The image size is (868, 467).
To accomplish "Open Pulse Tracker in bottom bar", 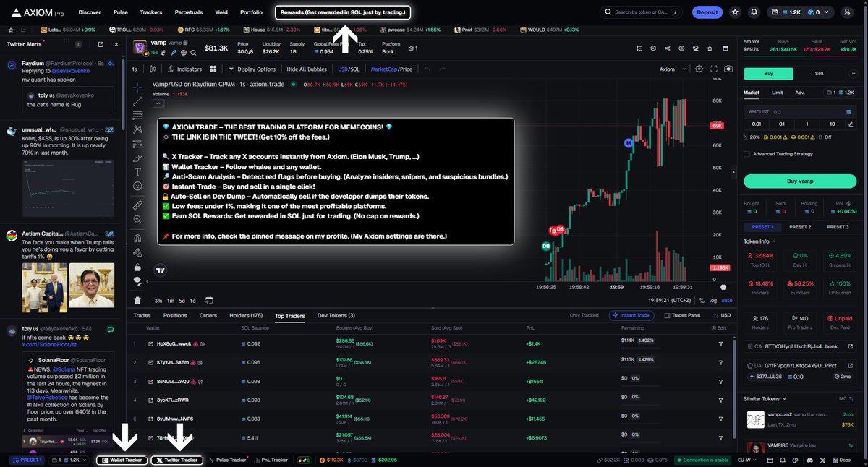I will pyautogui.click(x=228, y=460).
